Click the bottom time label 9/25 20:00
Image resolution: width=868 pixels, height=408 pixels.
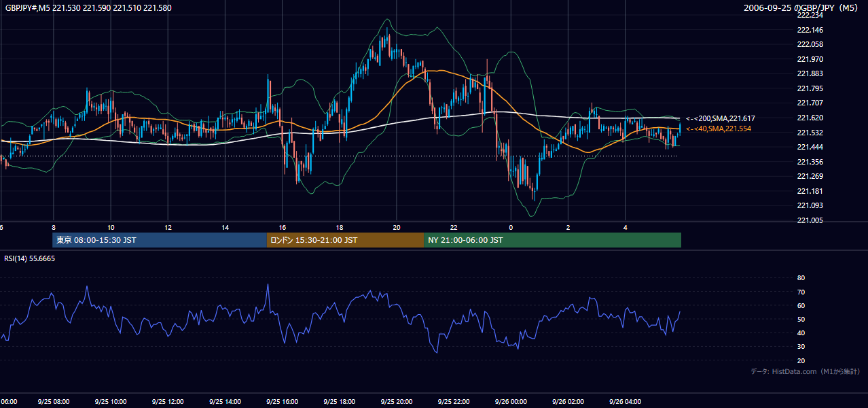click(x=397, y=402)
